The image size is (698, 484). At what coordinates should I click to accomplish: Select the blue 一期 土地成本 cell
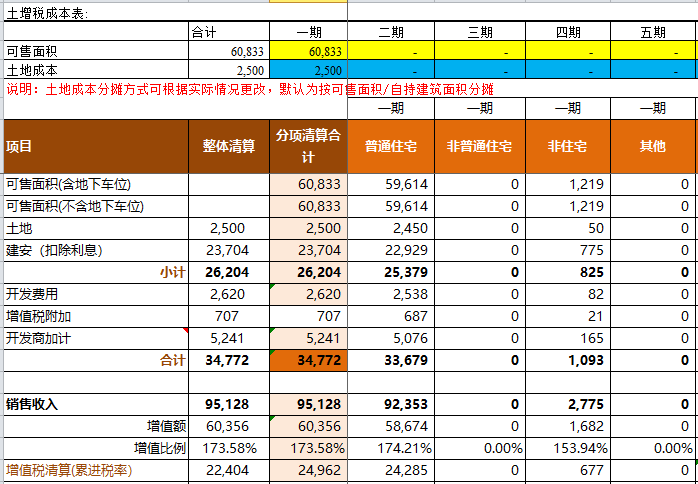308,70
